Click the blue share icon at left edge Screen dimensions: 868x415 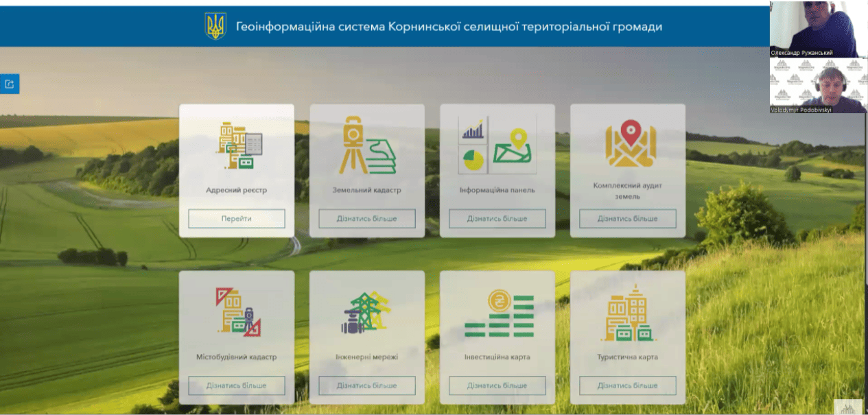coord(10,84)
